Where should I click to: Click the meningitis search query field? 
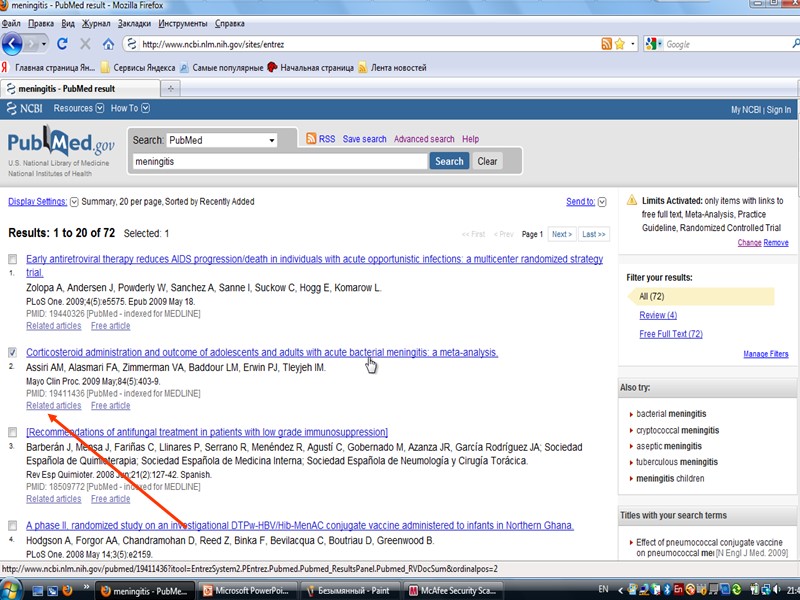[280, 162]
